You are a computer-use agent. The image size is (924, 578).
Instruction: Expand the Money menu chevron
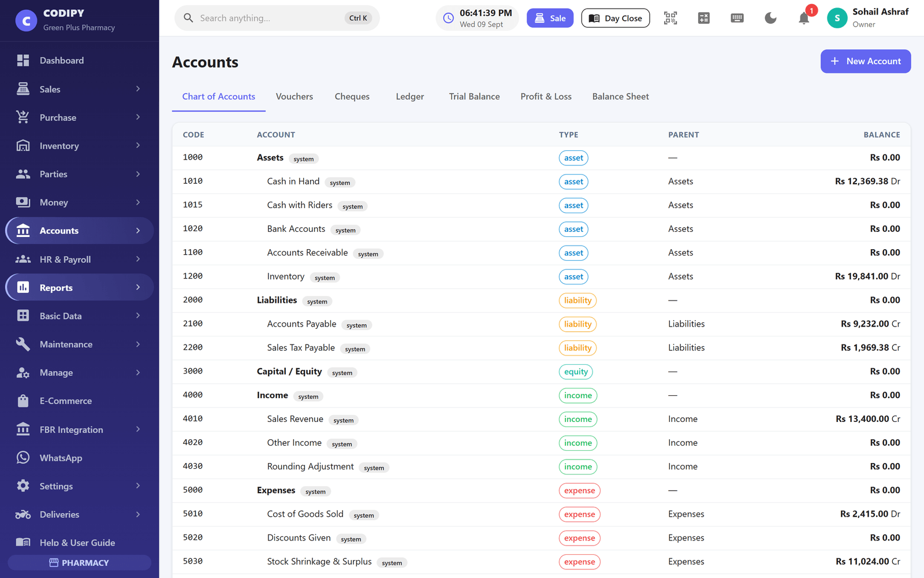click(138, 202)
